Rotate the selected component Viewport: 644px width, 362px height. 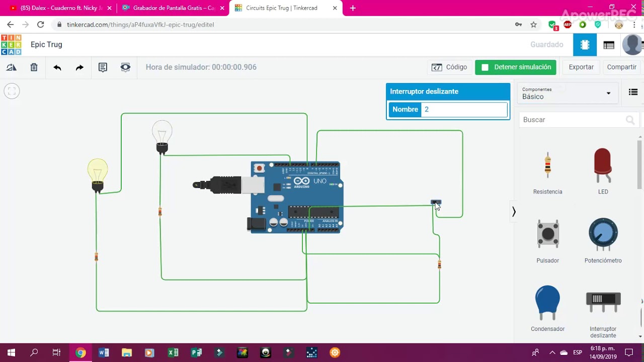pos(12,67)
